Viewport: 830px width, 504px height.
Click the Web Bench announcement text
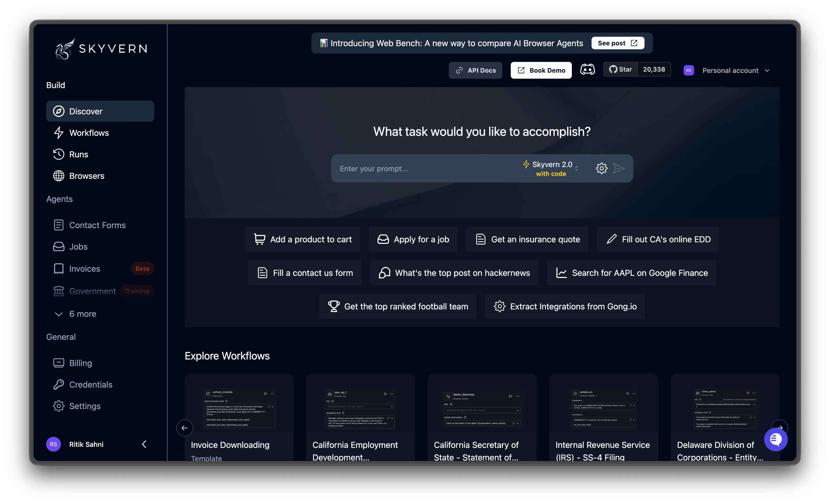coord(456,43)
